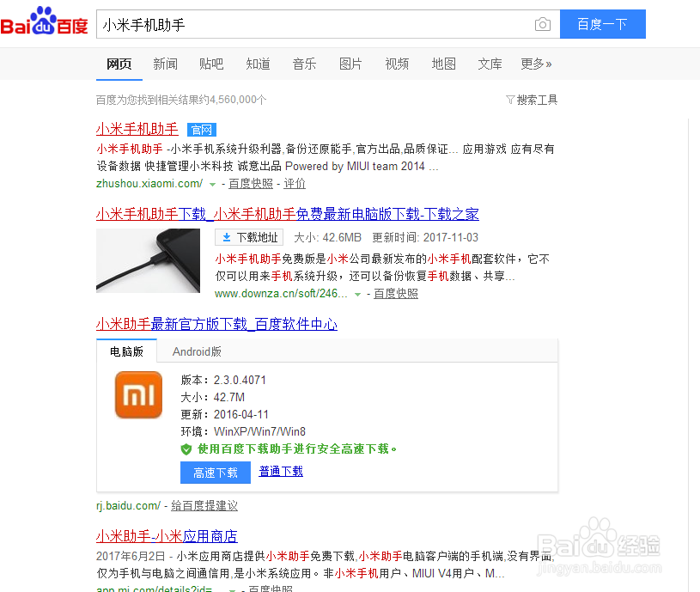Open camera image search icon

point(543,24)
